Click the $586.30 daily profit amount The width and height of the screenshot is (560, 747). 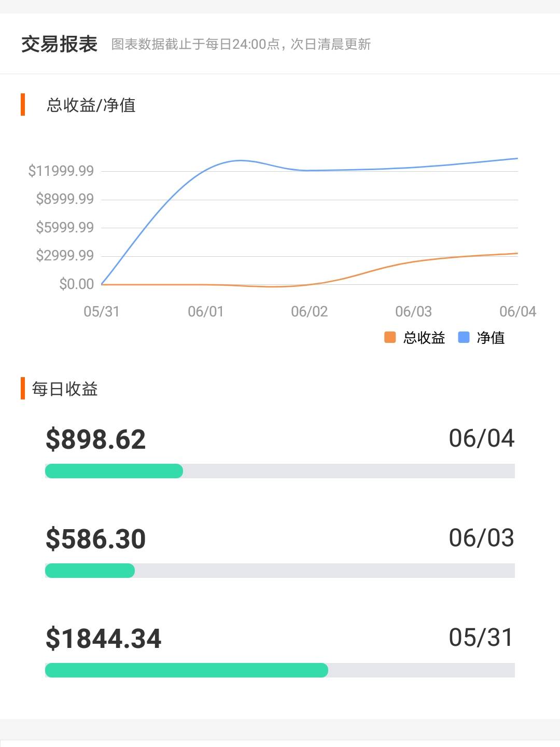coord(96,539)
